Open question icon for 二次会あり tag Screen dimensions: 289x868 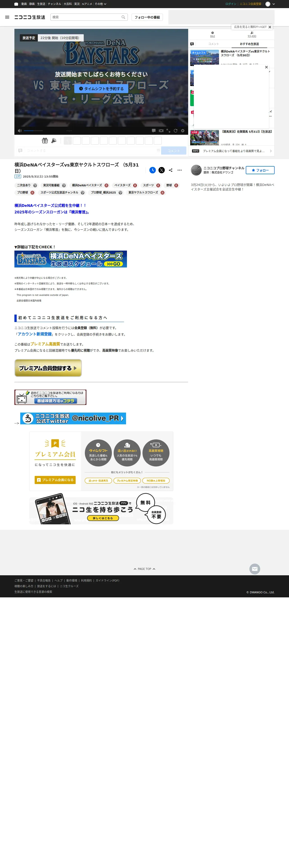(x=35, y=185)
